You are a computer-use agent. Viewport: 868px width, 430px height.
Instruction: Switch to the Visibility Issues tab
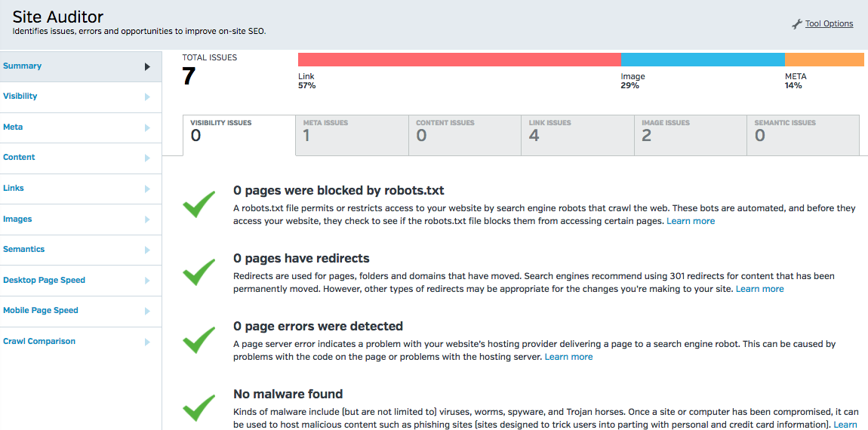tap(239, 135)
